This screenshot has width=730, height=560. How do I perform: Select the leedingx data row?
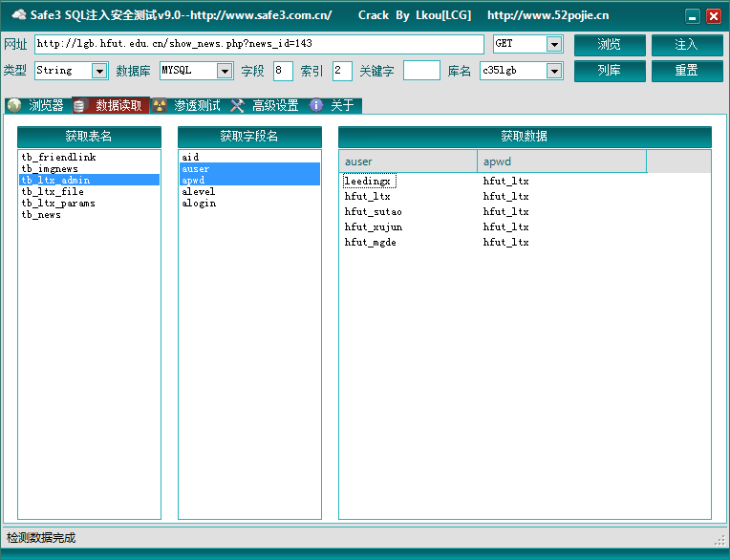[370, 181]
